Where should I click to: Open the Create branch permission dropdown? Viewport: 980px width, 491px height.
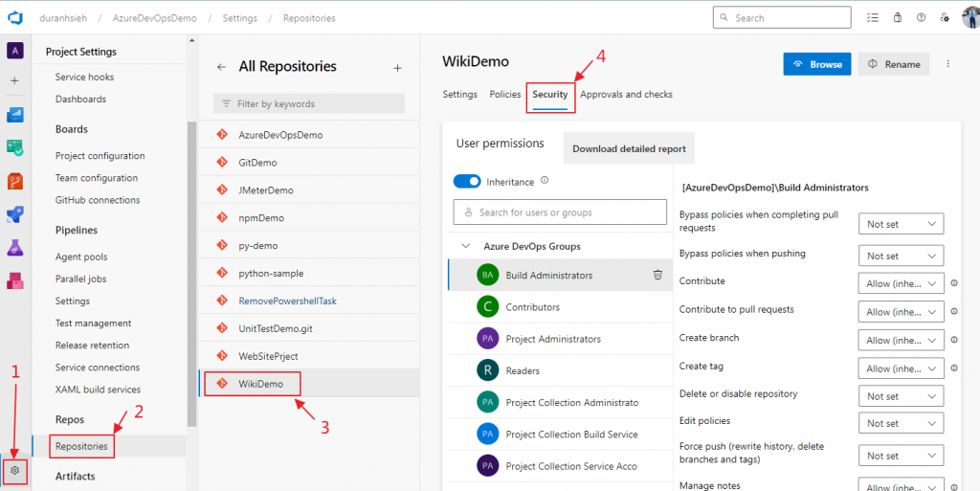click(x=902, y=341)
